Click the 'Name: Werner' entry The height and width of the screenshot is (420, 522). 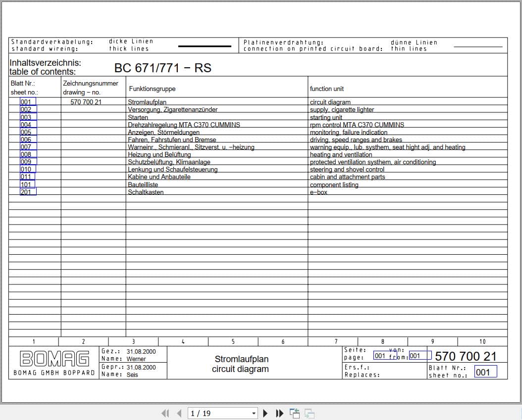[123, 359]
